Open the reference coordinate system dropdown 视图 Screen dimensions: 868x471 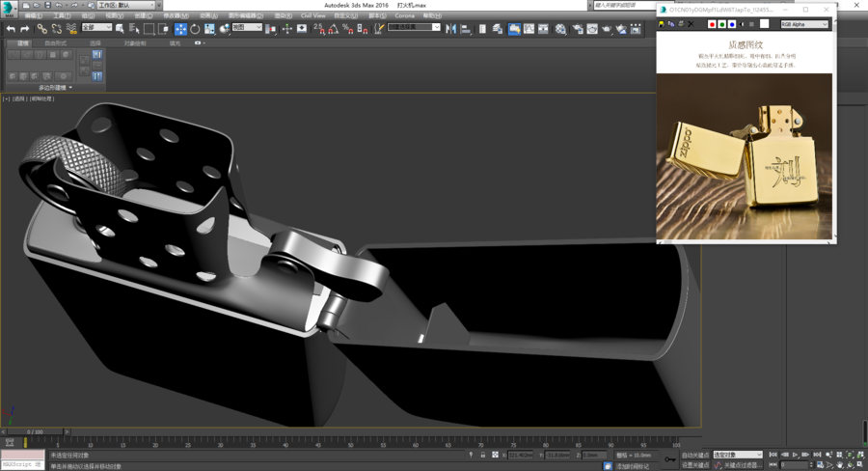point(246,27)
